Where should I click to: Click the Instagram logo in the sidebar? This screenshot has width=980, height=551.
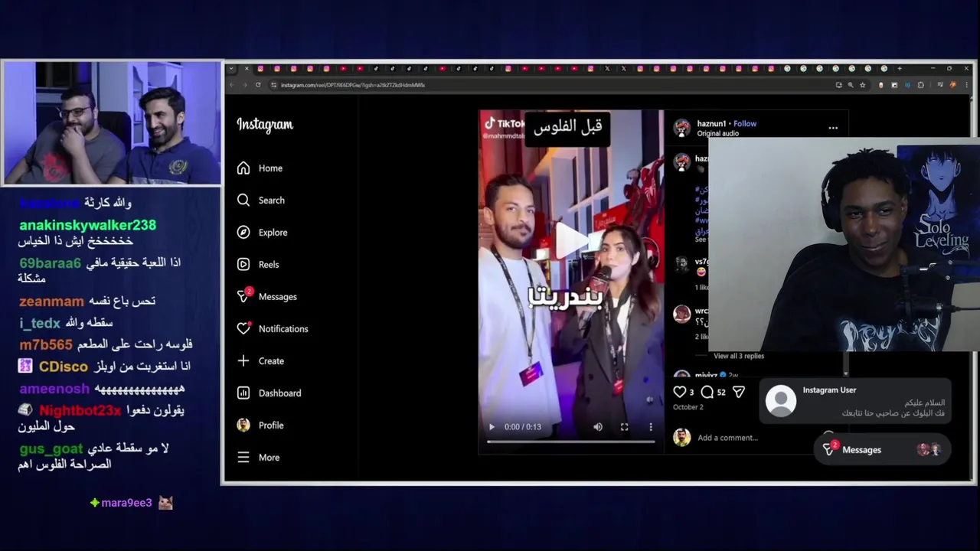[265, 125]
